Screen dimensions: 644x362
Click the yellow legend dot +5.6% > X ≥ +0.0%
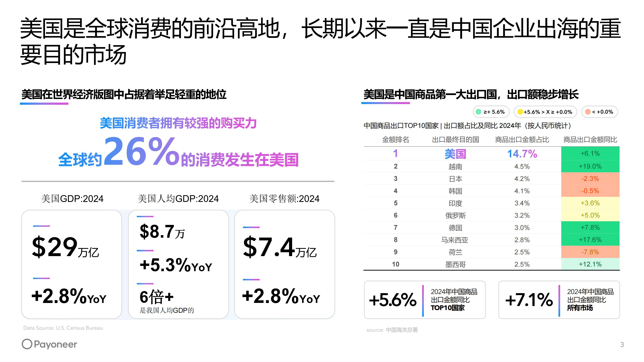520,112
